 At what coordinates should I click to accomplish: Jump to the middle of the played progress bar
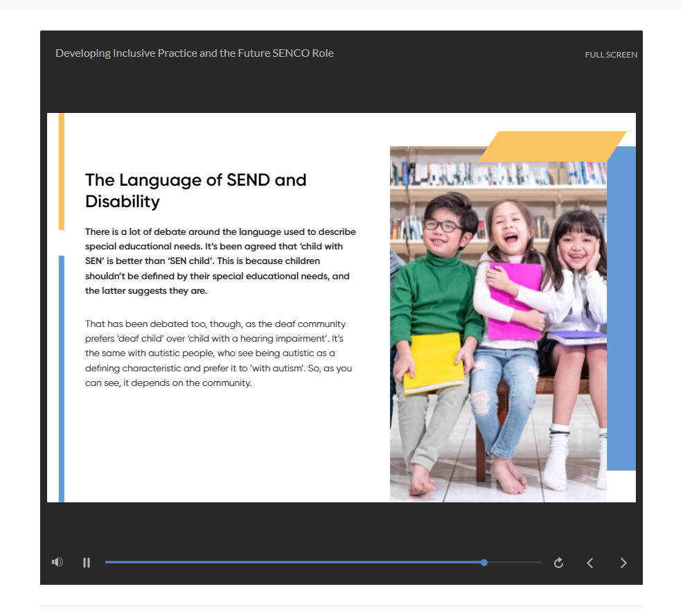(x=294, y=563)
